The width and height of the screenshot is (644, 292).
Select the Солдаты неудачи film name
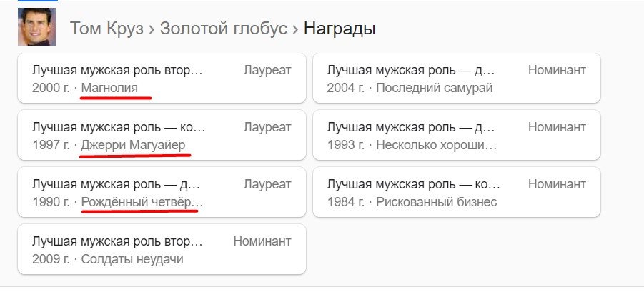pyautogui.click(x=132, y=259)
